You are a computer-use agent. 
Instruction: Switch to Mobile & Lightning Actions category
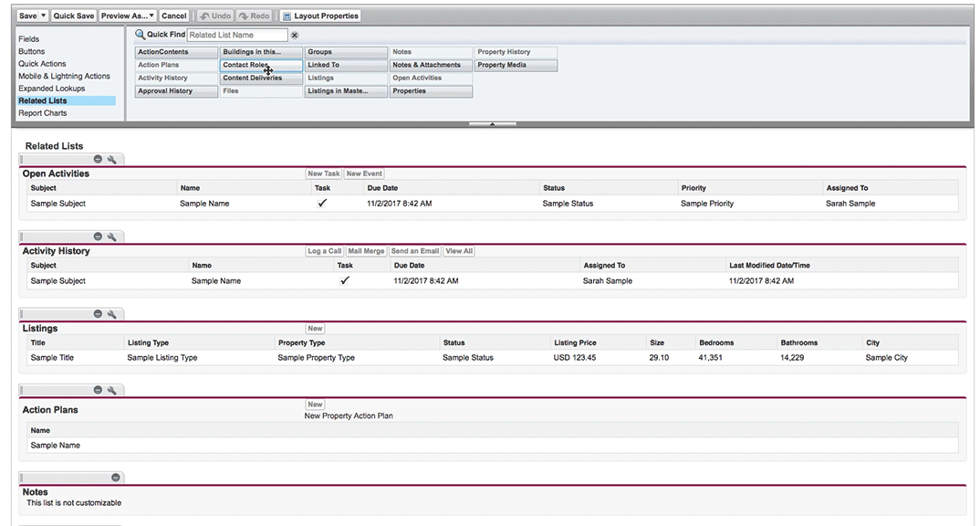pyautogui.click(x=64, y=77)
